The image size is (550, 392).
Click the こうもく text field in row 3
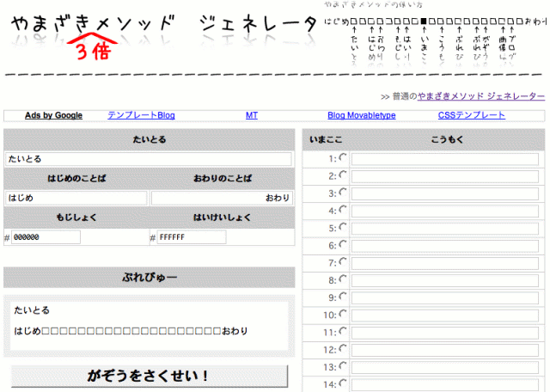point(444,193)
